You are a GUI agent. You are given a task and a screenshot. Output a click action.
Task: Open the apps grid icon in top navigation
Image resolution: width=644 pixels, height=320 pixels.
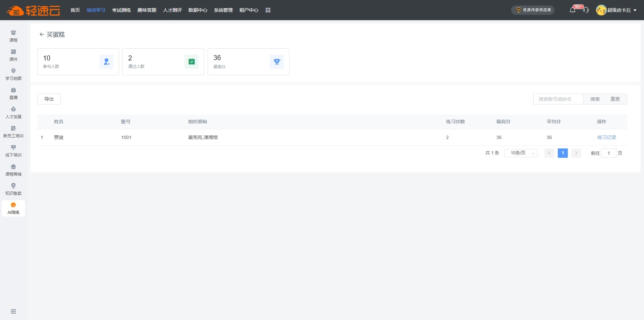coord(268,10)
